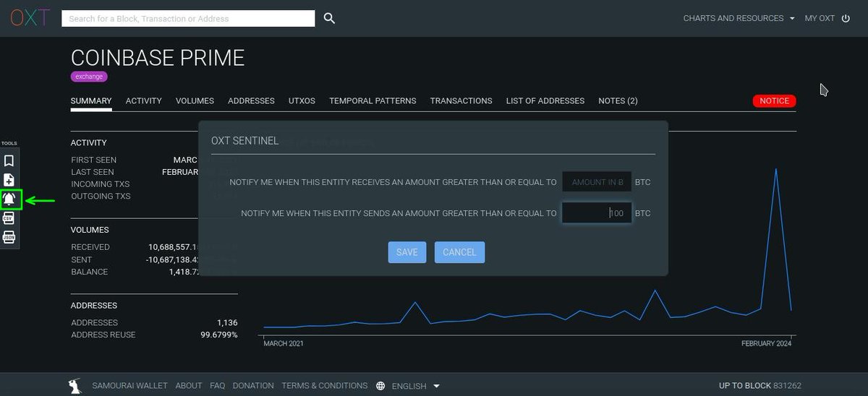The height and width of the screenshot is (396, 868).
Task: Open the FAQ link
Action: pyautogui.click(x=218, y=386)
